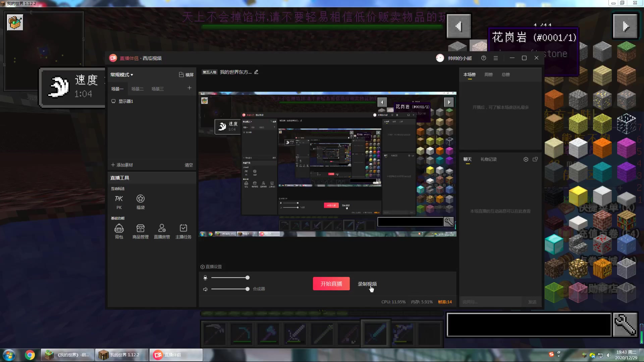Click Minecraft previous page arrow button

[x=459, y=26]
